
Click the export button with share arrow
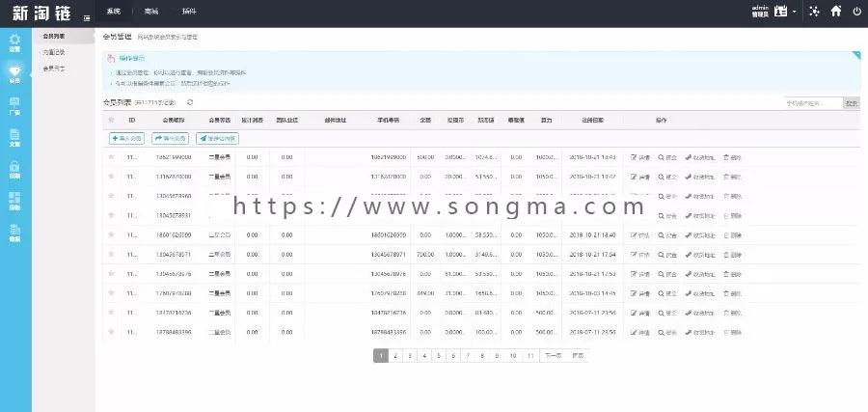coord(170,138)
